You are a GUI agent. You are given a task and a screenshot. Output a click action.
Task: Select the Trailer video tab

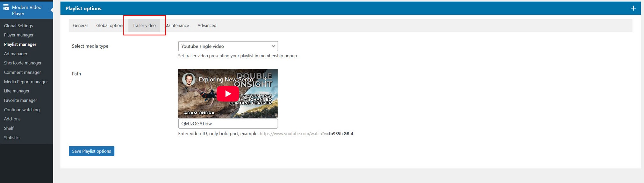(144, 25)
